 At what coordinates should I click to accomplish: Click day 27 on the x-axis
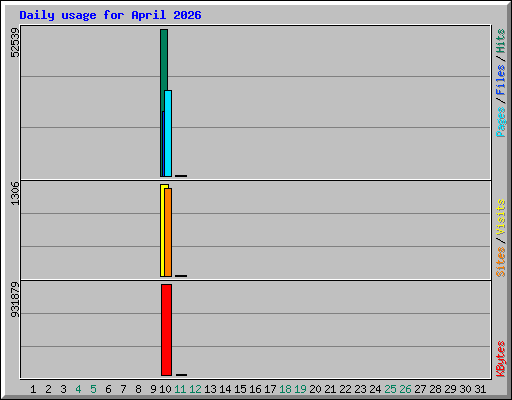(420, 389)
